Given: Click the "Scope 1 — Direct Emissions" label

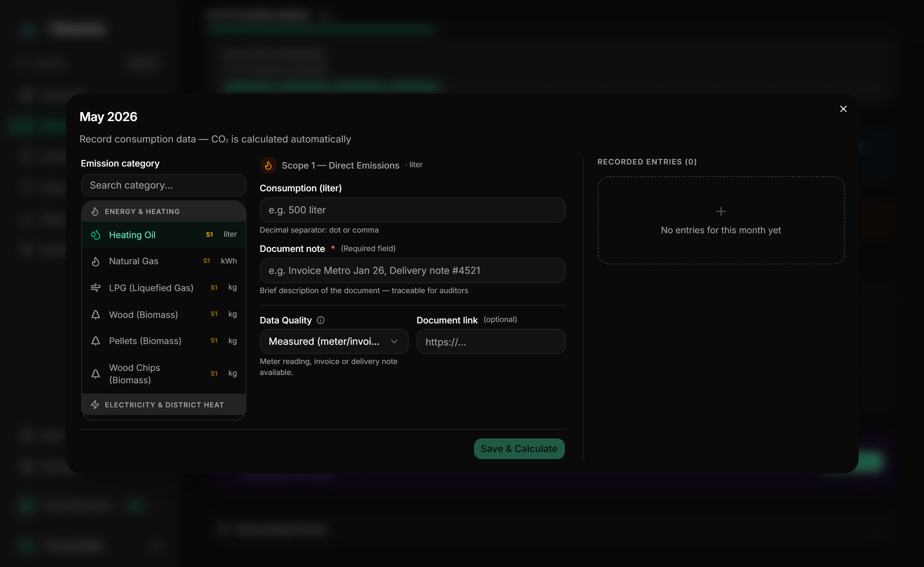Looking at the screenshot, I should coord(341,165).
